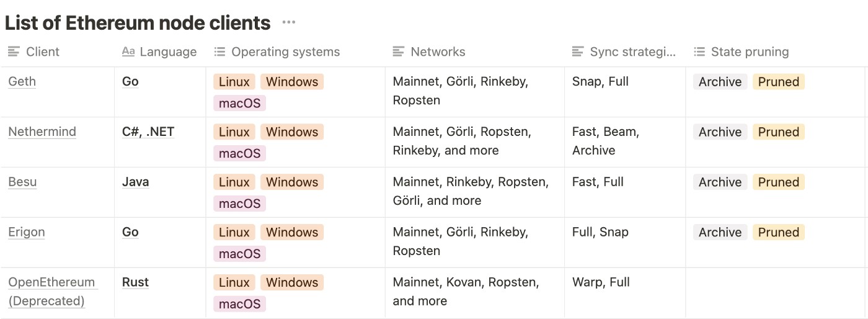Click the Client column text icon
The image size is (868, 319).
coord(14,52)
